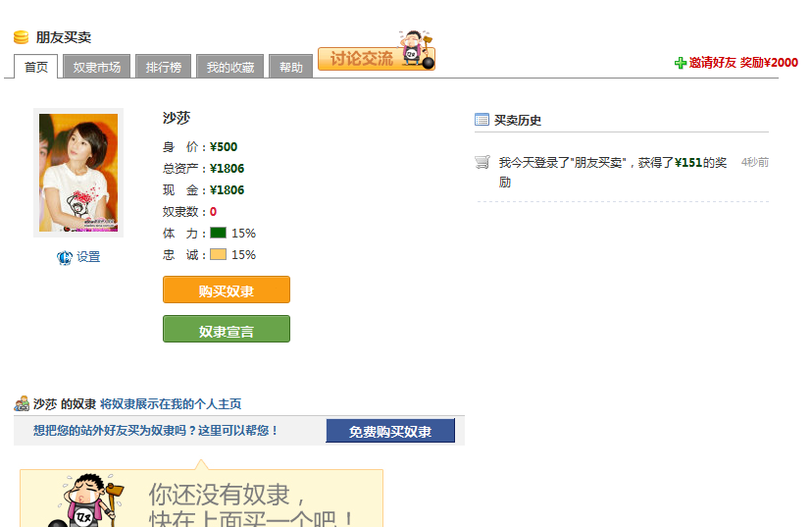This screenshot has height=527, width=812.
Task: Click the 沙莎 profile name
Action: point(177,118)
